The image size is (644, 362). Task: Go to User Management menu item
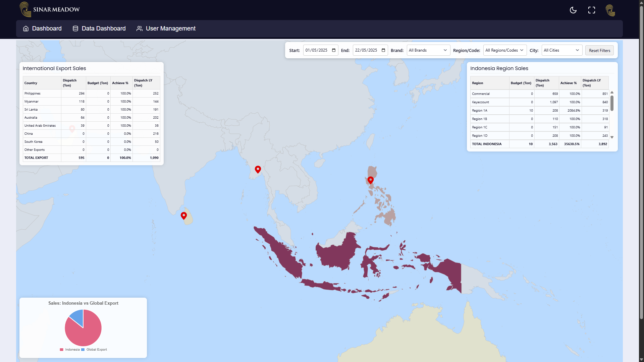(166, 28)
